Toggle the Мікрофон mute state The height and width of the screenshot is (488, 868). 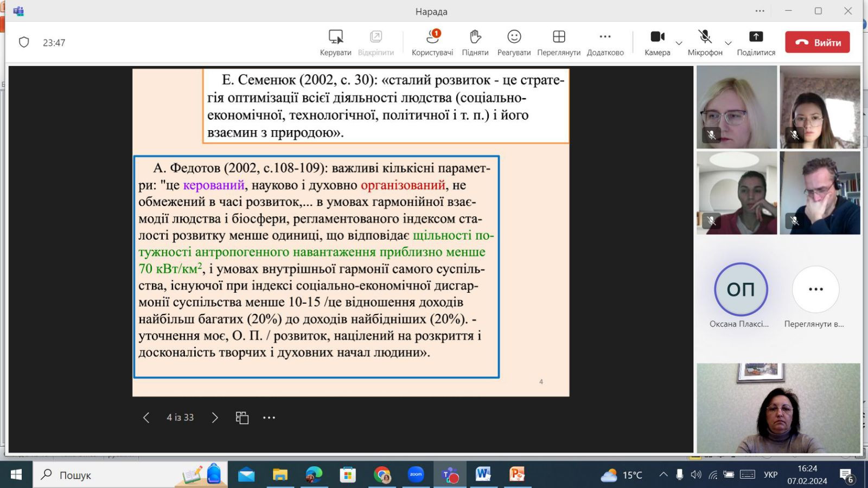click(x=705, y=42)
